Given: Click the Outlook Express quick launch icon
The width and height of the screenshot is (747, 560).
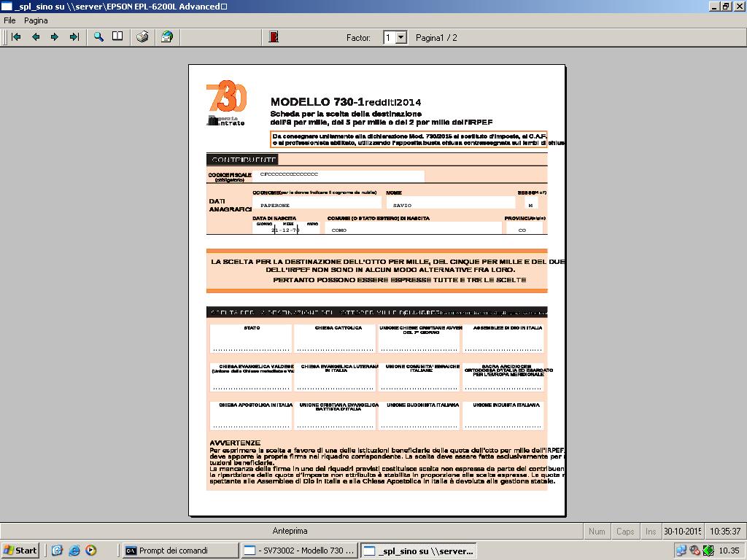Looking at the screenshot, I should pos(57,551).
